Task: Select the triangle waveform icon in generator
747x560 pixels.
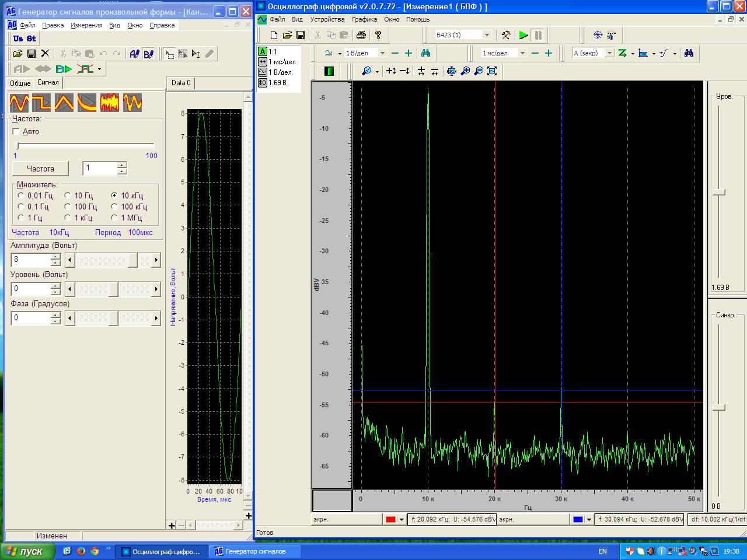Action: coord(64,103)
